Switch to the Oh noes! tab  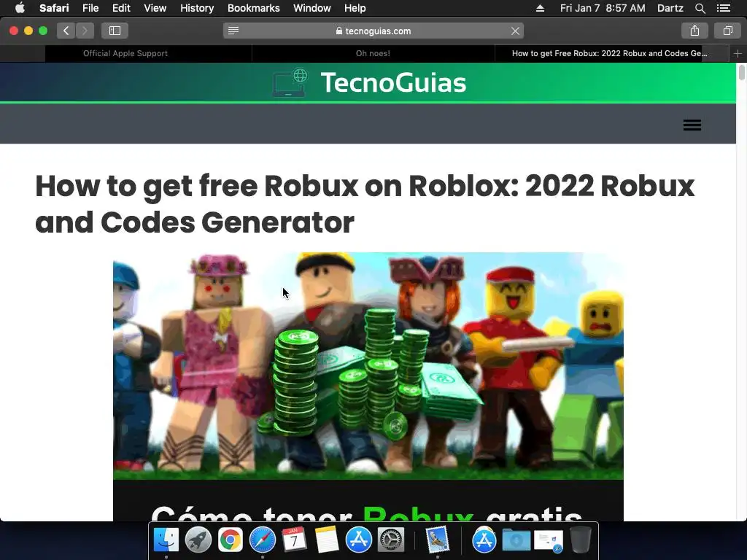coord(373,53)
